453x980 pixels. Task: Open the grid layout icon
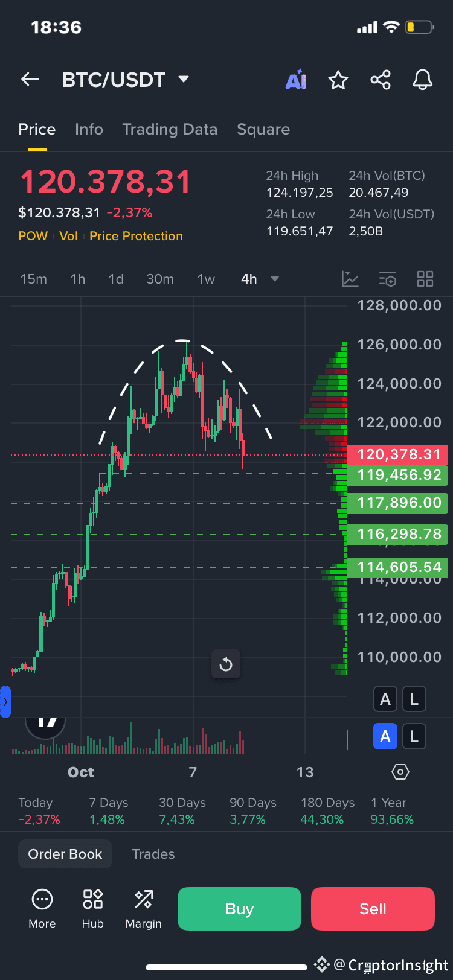click(425, 279)
